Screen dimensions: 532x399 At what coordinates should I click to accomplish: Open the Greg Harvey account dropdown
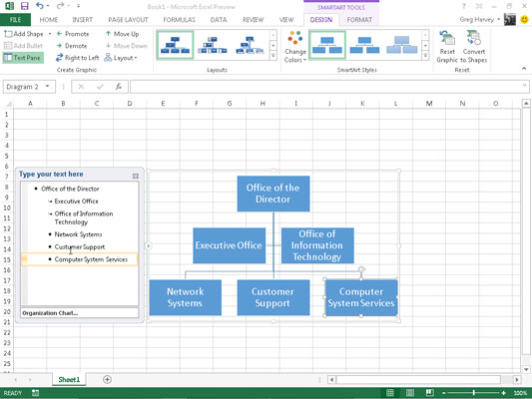tap(480, 20)
